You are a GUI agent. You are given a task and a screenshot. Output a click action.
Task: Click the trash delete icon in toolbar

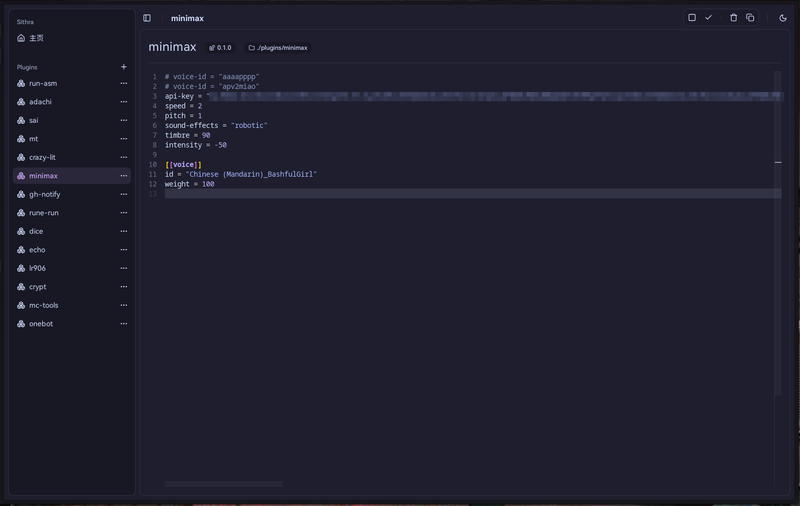coord(733,18)
